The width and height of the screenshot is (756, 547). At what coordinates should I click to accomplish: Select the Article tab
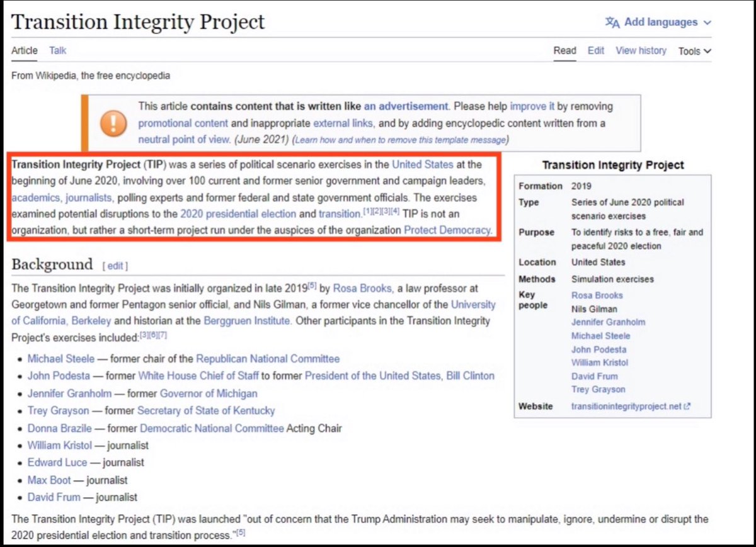(x=25, y=50)
